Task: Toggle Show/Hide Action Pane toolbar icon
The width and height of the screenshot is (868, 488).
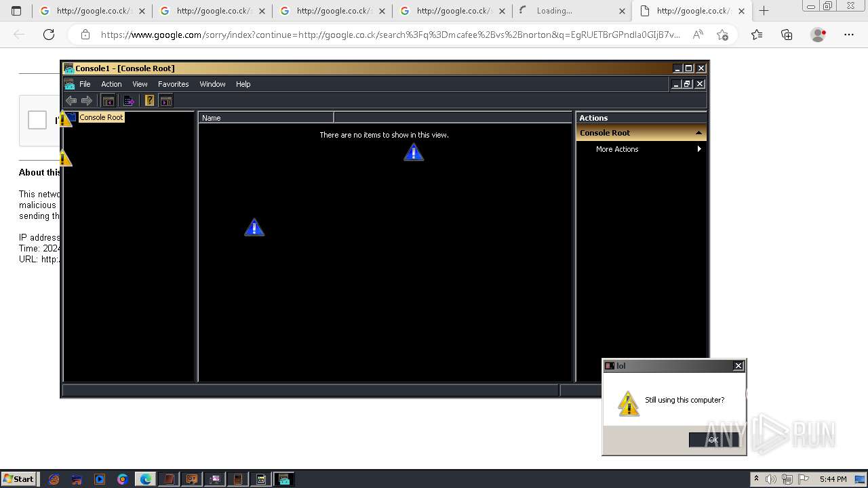Action: 166,100
